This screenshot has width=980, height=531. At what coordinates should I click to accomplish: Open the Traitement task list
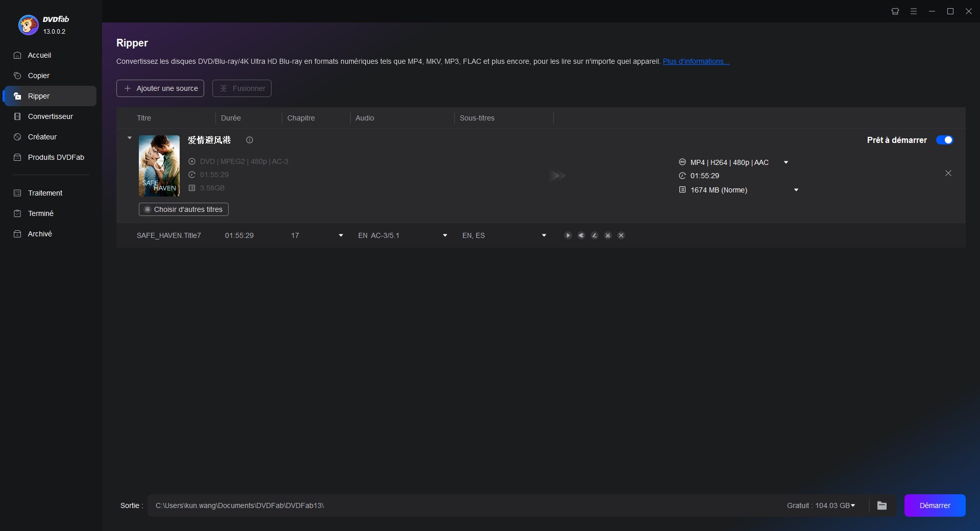coord(50,193)
